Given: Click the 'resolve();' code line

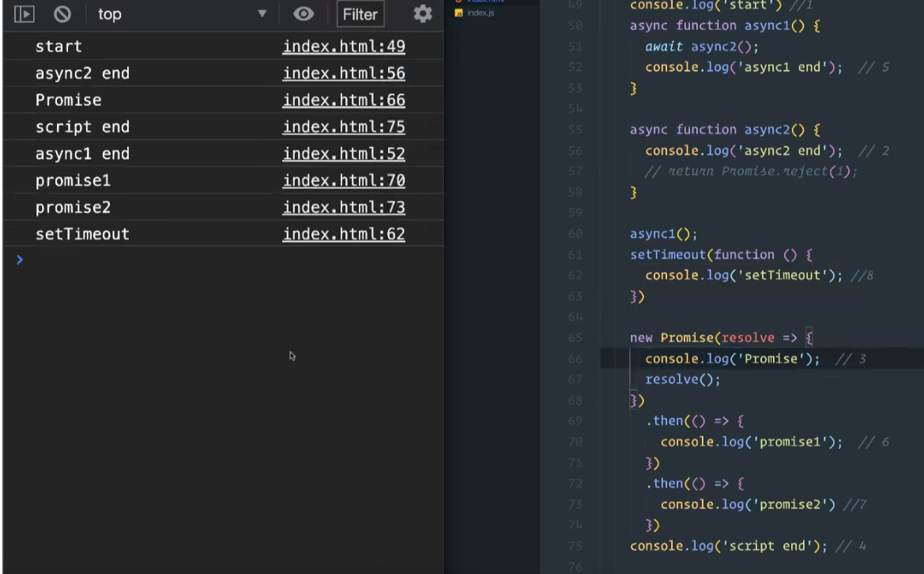Looking at the screenshot, I should click(x=682, y=380).
